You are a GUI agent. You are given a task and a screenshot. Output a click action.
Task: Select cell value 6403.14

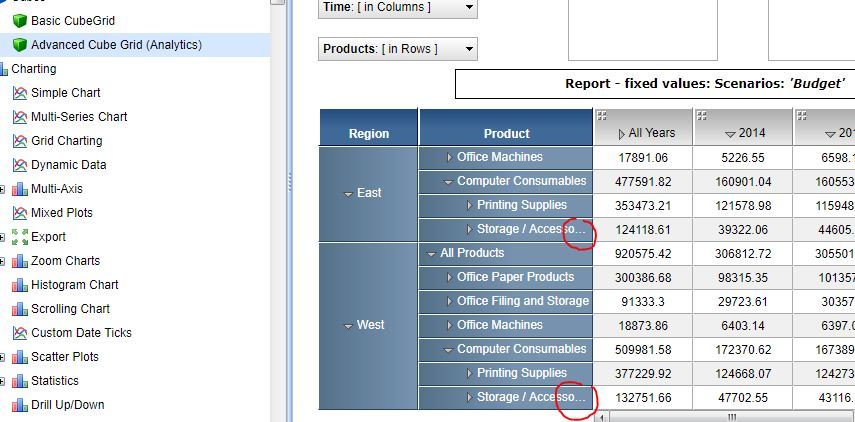(x=744, y=326)
